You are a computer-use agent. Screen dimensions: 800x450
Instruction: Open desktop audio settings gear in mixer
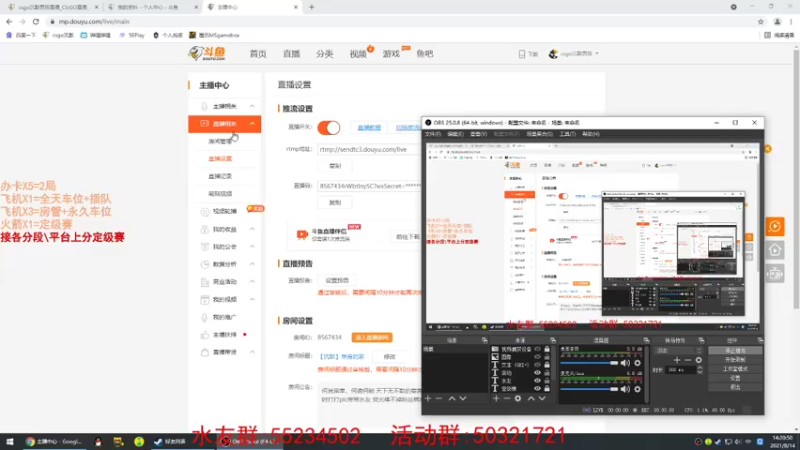[637, 363]
